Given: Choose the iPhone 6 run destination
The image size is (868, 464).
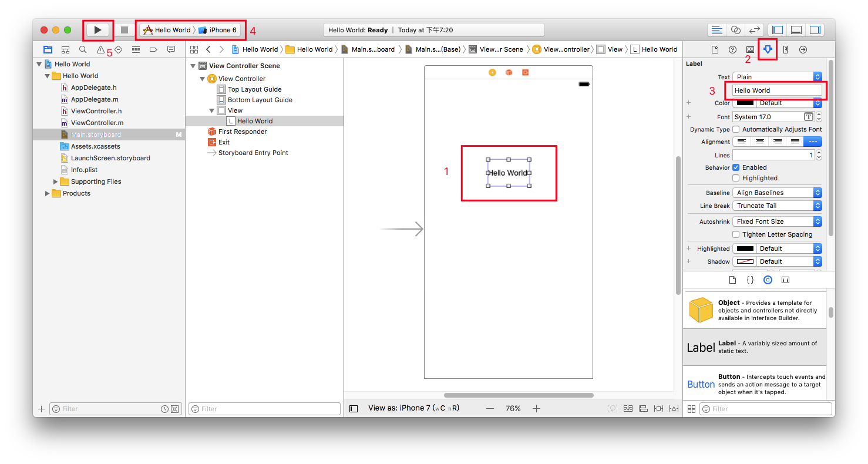Looking at the screenshot, I should [218, 30].
